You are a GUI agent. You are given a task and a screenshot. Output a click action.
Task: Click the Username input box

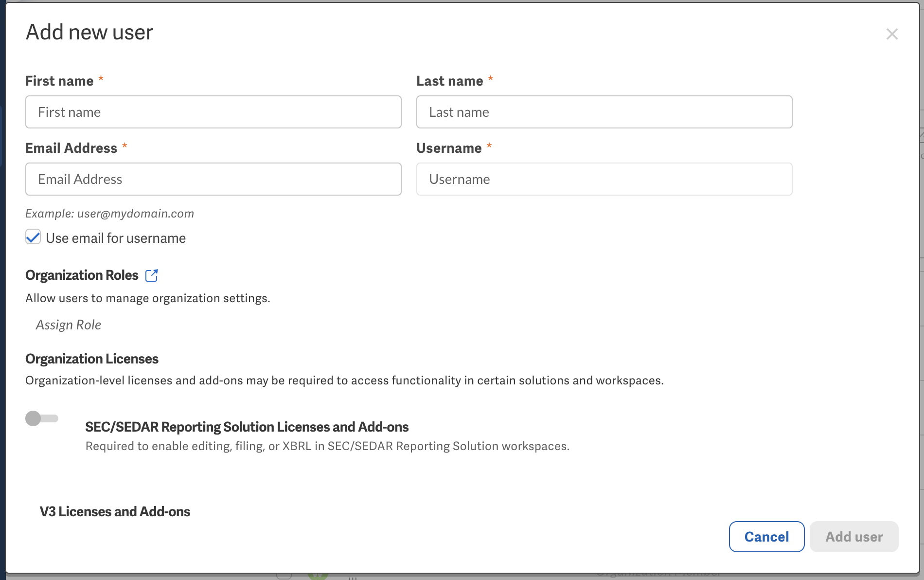604,179
